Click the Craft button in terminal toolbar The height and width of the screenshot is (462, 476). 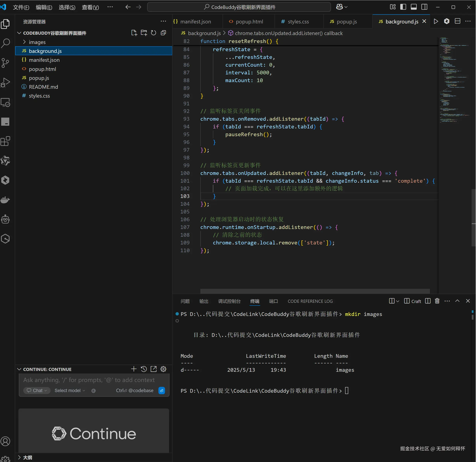(x=413, y=301)
